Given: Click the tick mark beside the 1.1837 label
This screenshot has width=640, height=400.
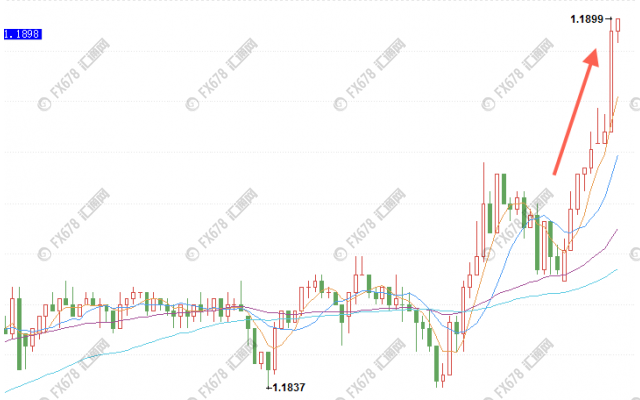Looking at the screenshot, I should pyautogui.click(x=268, y=386).
